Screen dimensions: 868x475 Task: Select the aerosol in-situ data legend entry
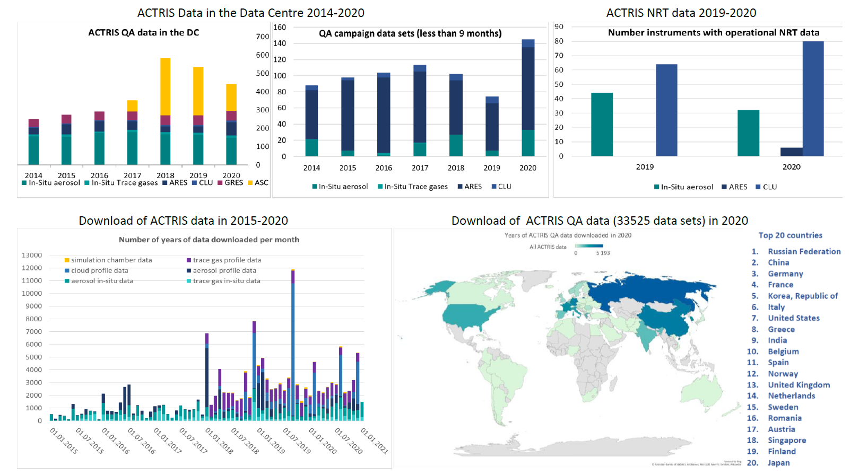coord(99,281)
